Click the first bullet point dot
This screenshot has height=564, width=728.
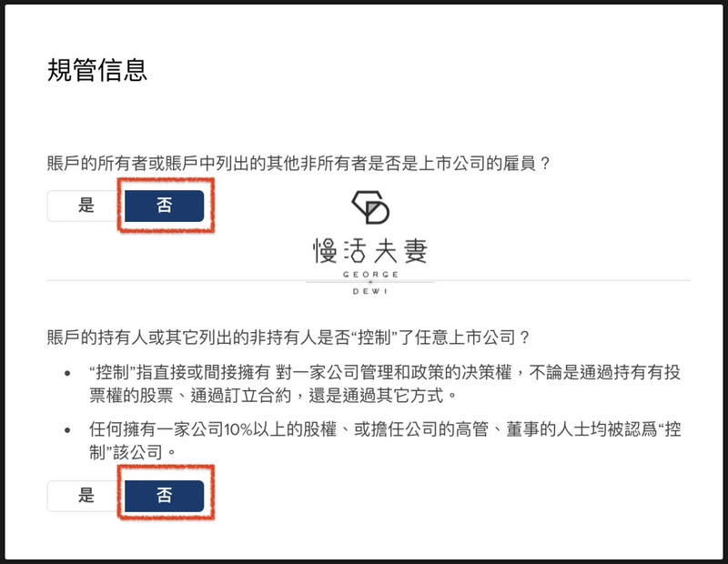67,373
